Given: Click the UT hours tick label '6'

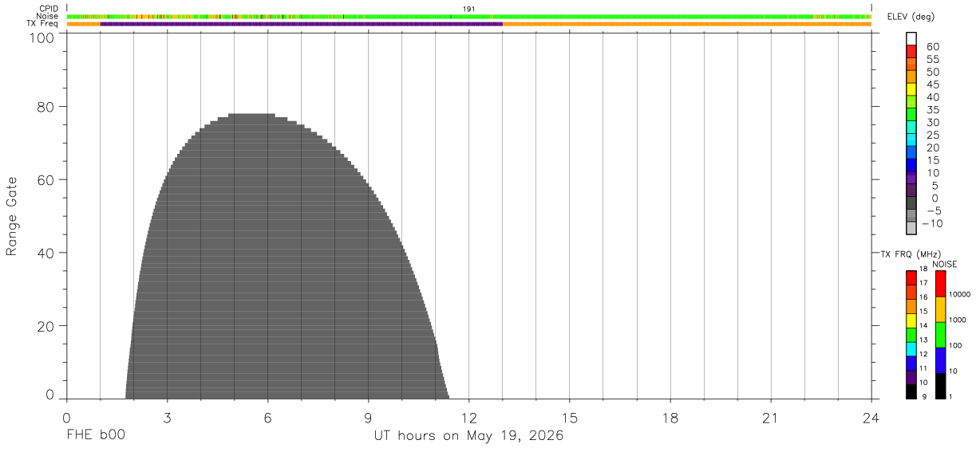Looking at the screenshot, I should click(267, 418).
